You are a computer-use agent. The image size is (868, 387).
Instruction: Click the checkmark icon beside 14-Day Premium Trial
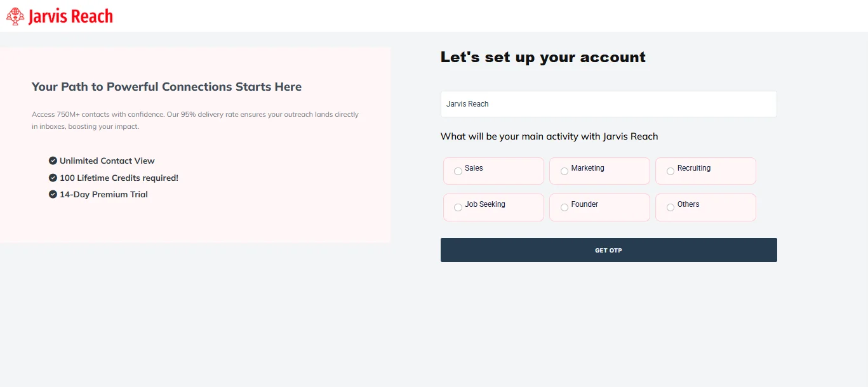point(53,194)
